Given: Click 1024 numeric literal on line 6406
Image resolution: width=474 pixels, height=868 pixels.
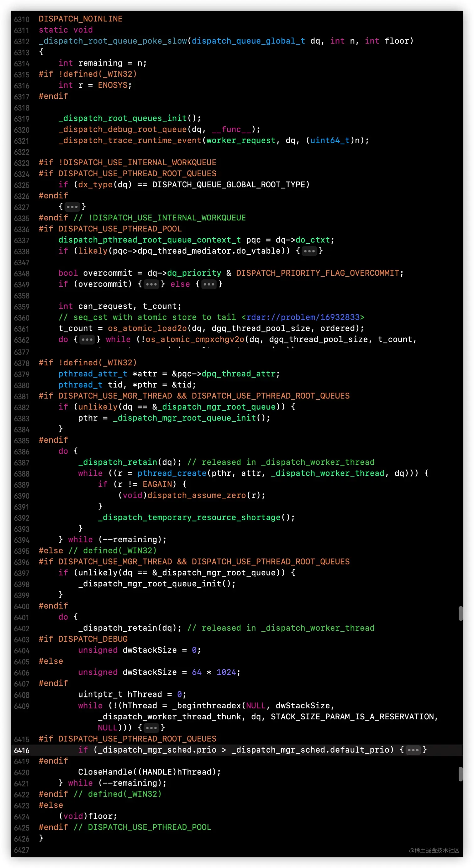Looking at the screenshot, I should point(226,672).
